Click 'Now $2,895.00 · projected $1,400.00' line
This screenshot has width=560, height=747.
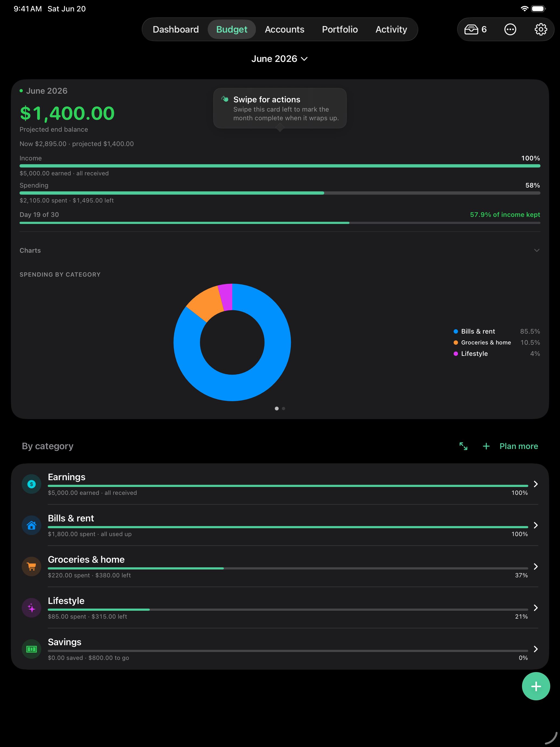77,144
